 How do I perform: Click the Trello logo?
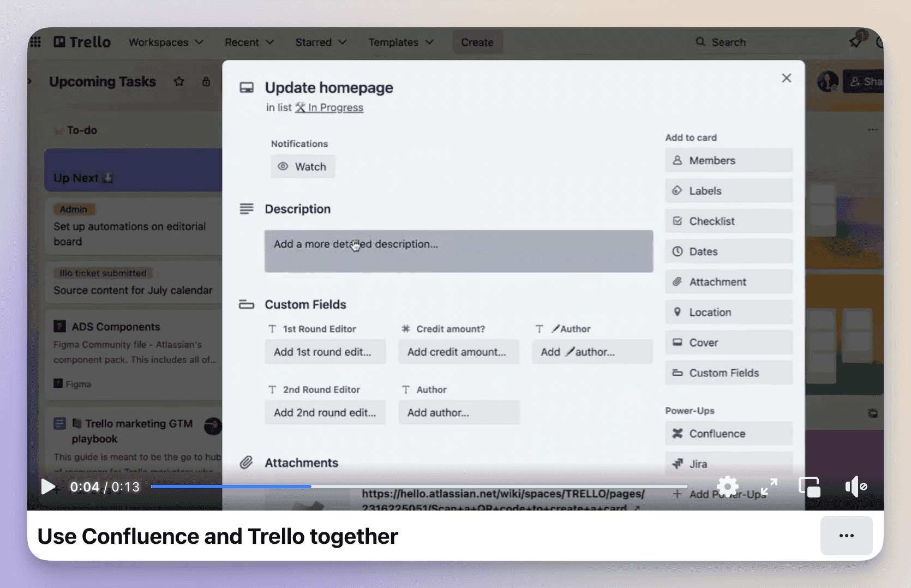[x=82, y=42]
